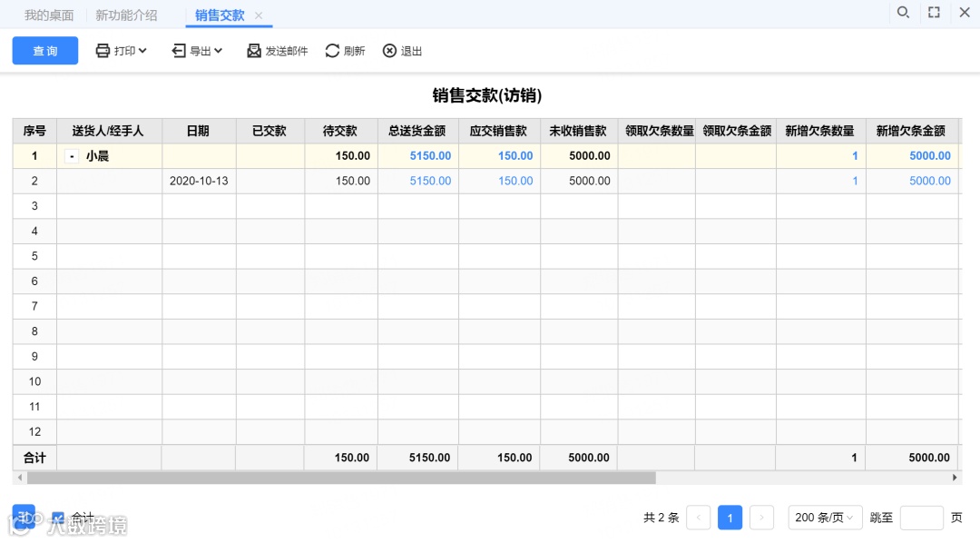The width and height of the screenshot is (980, 543).
Task: Click the 待交款 column header
Action: (x=340, y=131)
